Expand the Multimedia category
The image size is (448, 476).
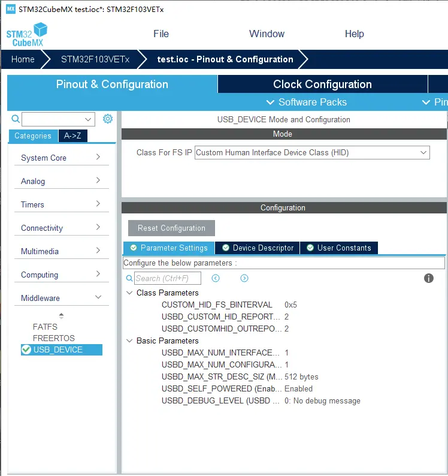pyautogui.click(x=61, y=251)
